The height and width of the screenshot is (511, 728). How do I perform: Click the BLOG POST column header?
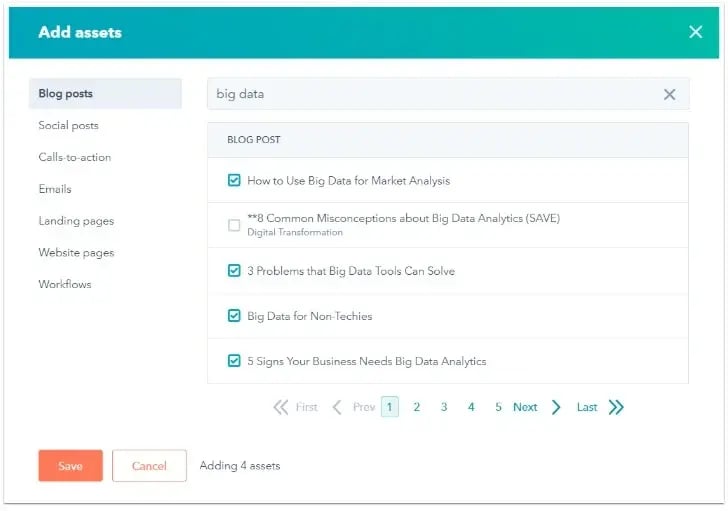[254, 140]
